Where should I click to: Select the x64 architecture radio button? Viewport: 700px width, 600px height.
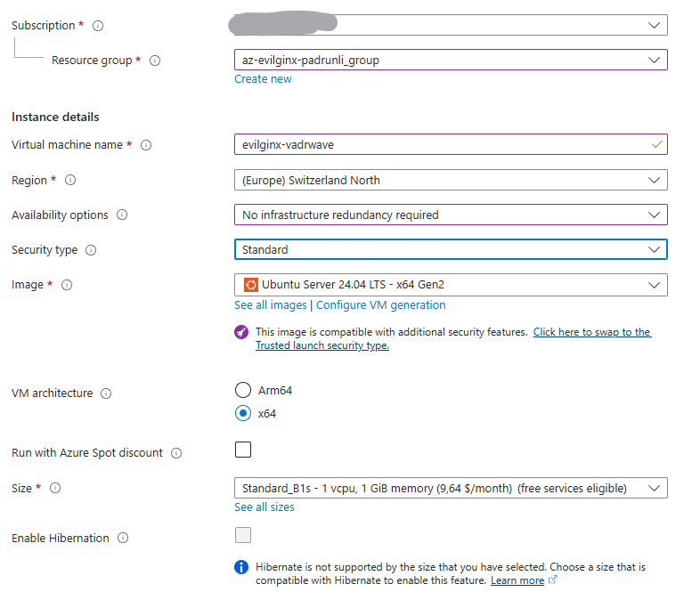243,413
